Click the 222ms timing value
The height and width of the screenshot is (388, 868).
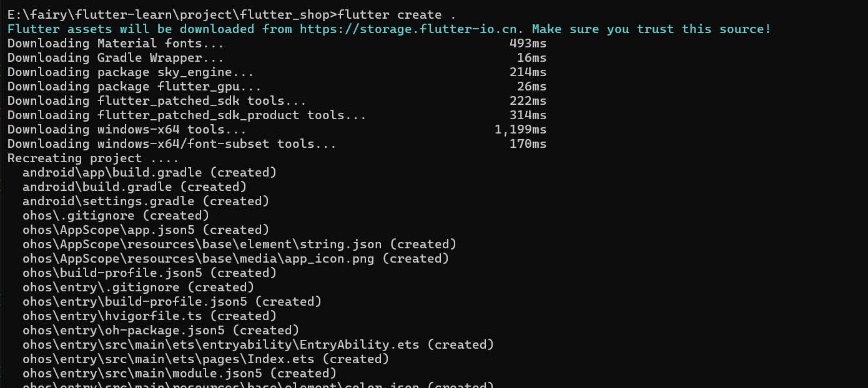(528, 100)
